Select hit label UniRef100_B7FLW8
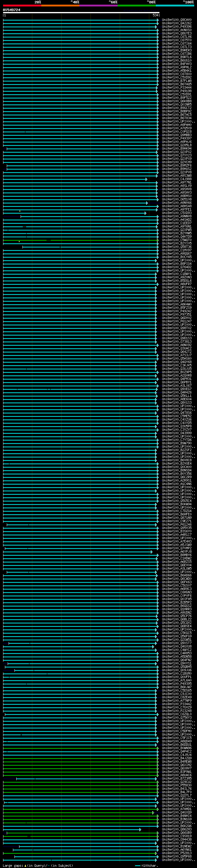This screenshot has width=197, height=868. pos(177,81)
